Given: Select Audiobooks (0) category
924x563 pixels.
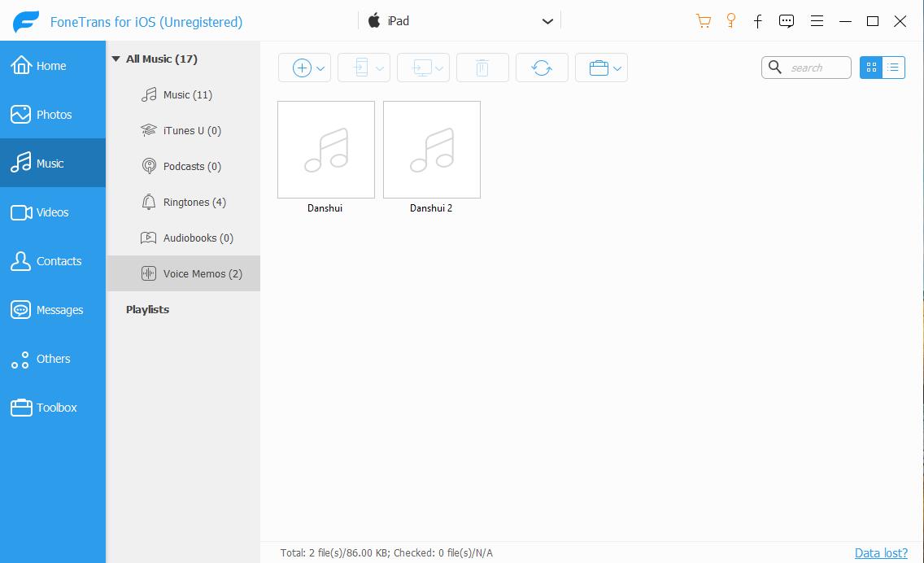Looking at the screenshot, I should tap(183, 238).
